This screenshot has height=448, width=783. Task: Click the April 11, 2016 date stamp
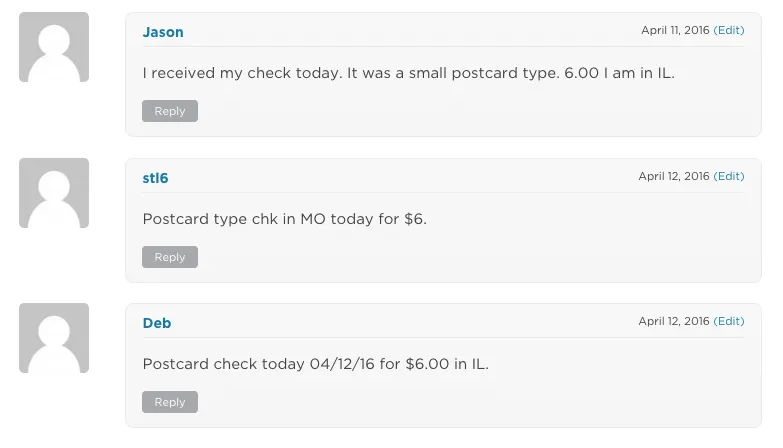(x=675, y=30)
